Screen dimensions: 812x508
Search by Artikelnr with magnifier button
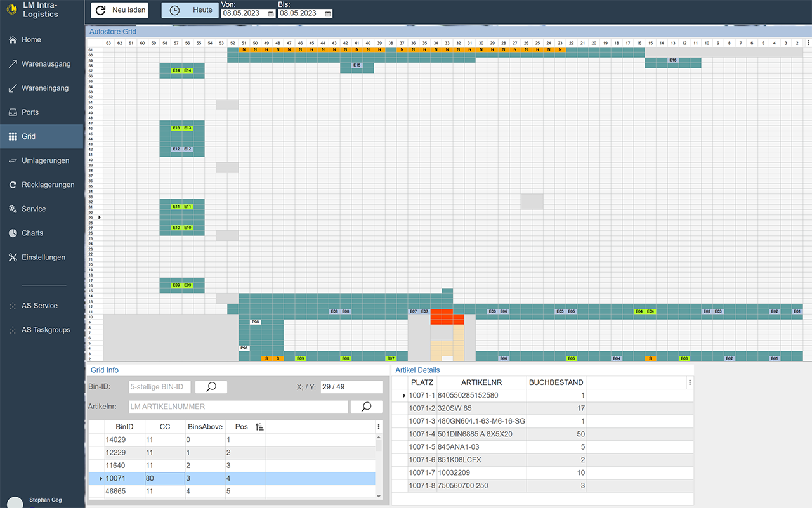pos(367,407)
